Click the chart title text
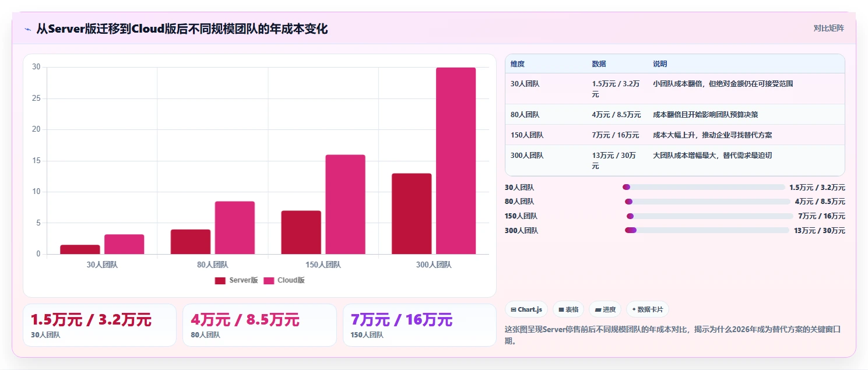 pyautogui.click(x=182, y=29)
